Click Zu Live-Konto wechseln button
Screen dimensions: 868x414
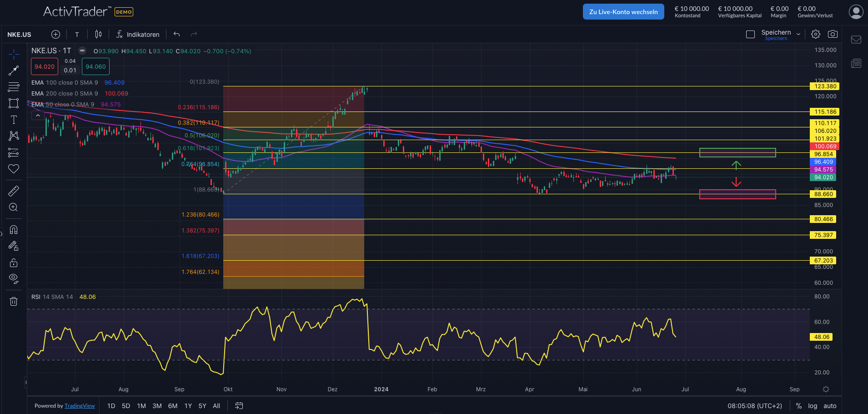[623, 12]
